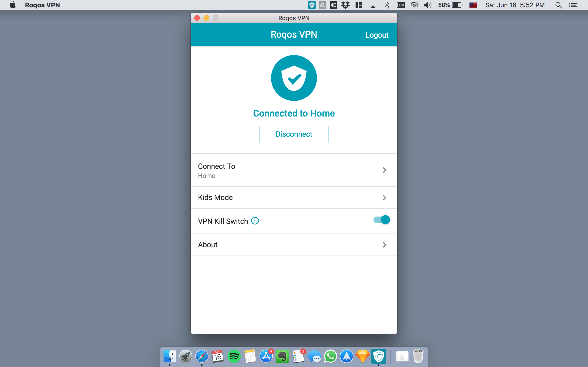
Task: Click the connected shield checkmark icon
Action: click(294, 78)
